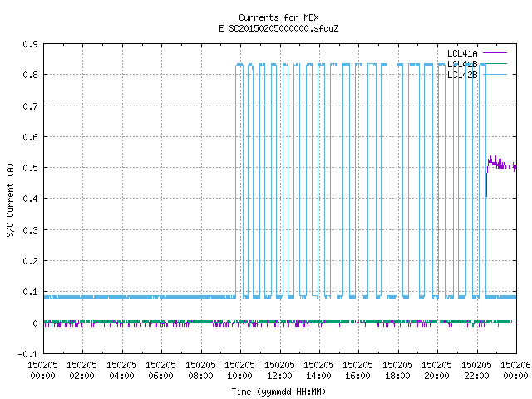Select the LCL41B legend label
This screenshot has width=532, height=399.
pyautogui.click(x=462, y=64)
